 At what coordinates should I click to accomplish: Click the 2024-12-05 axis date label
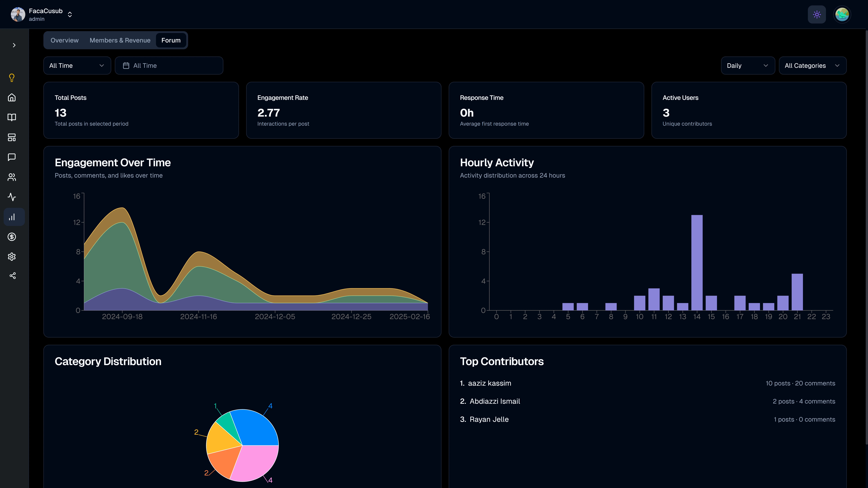[x=275, y=317]
